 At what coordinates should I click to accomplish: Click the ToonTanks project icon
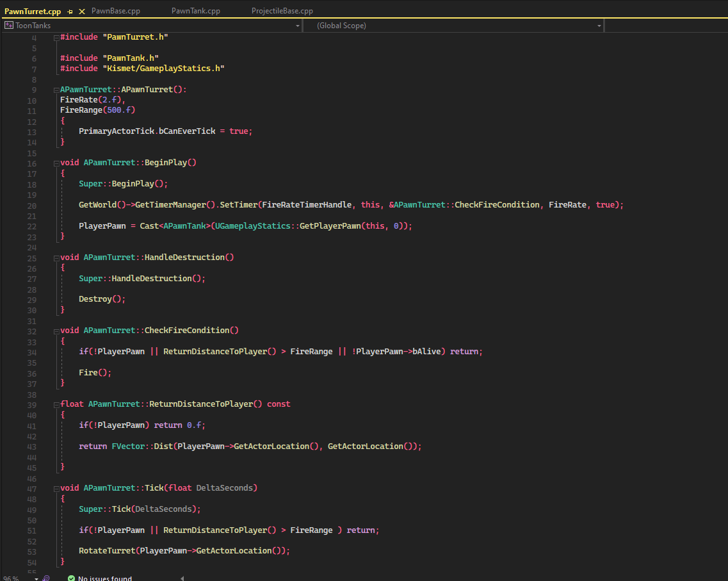(9, 26)
